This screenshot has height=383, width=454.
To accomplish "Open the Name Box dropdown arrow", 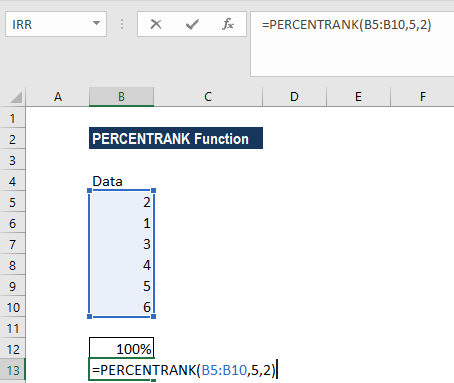I will point(96,23).
